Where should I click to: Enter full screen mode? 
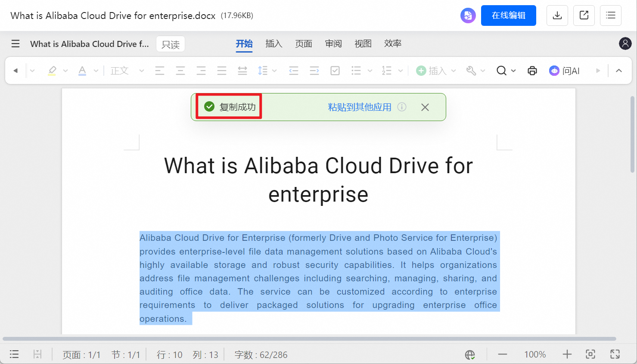(615, 354)
